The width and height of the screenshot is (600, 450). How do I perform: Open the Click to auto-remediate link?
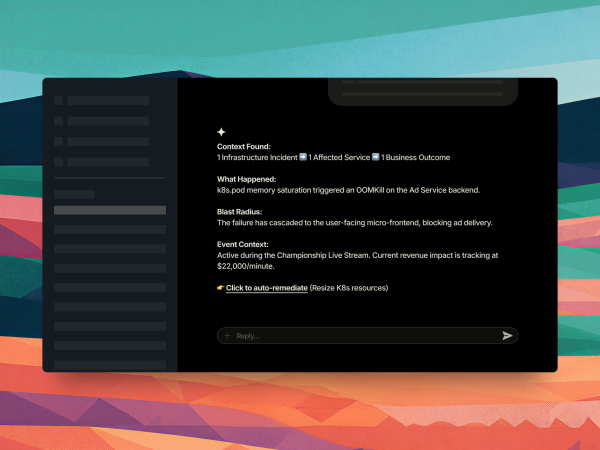pos(267,288)
